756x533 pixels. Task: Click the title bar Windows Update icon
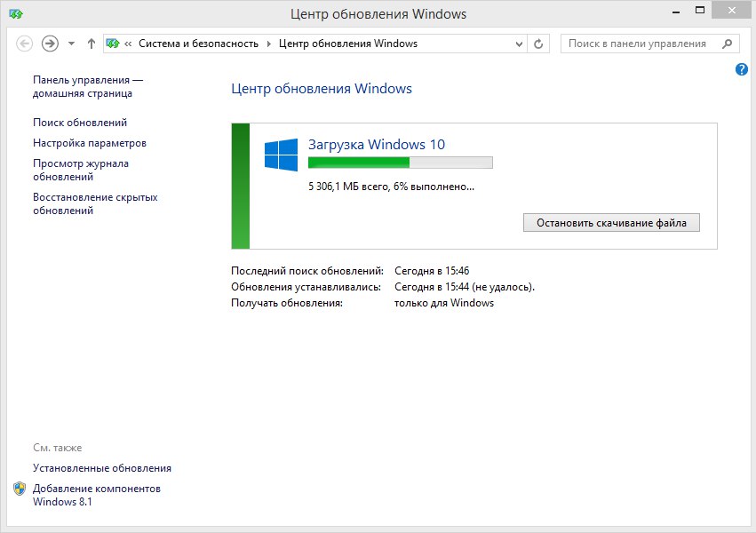(x=16, y=14)
